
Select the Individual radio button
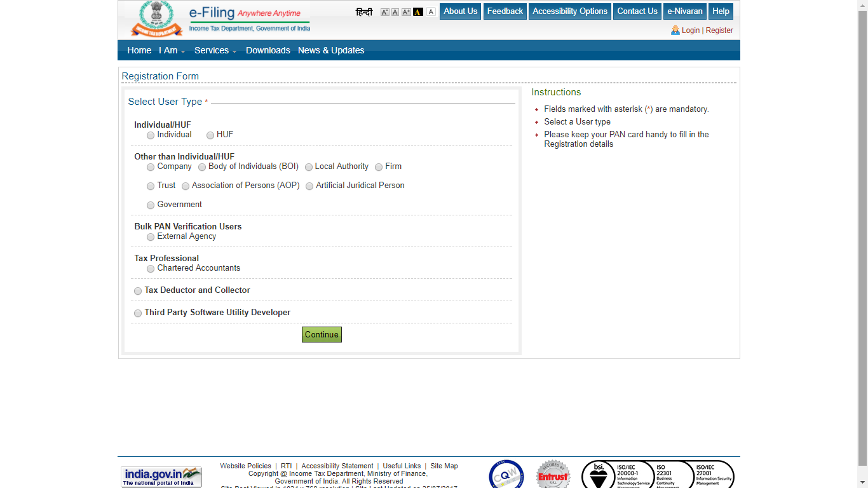151,135
